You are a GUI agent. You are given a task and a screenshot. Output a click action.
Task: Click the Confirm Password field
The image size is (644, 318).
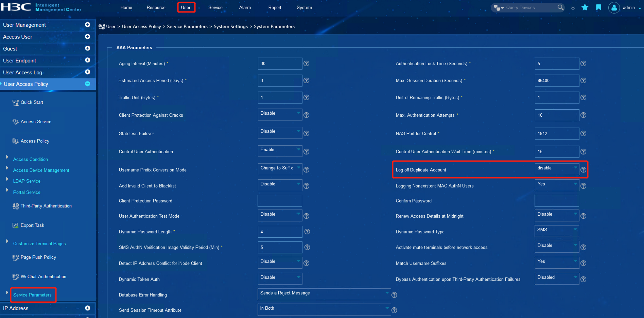(557, 201)
